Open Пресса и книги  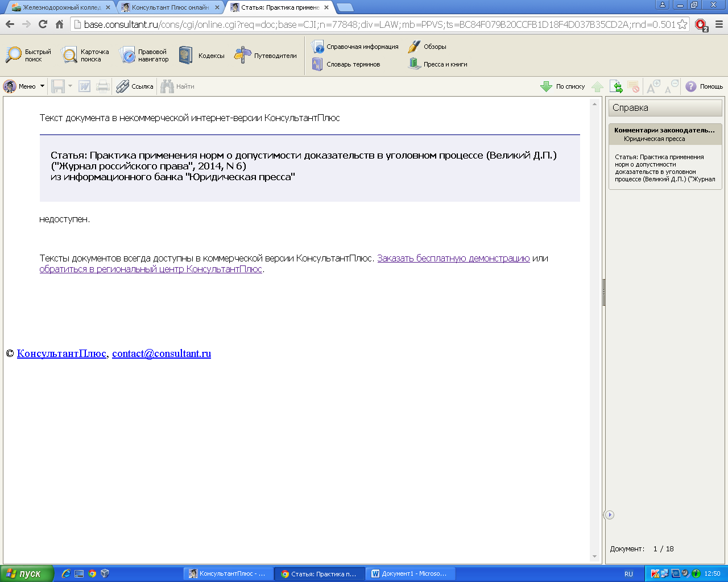click(438, 64)
